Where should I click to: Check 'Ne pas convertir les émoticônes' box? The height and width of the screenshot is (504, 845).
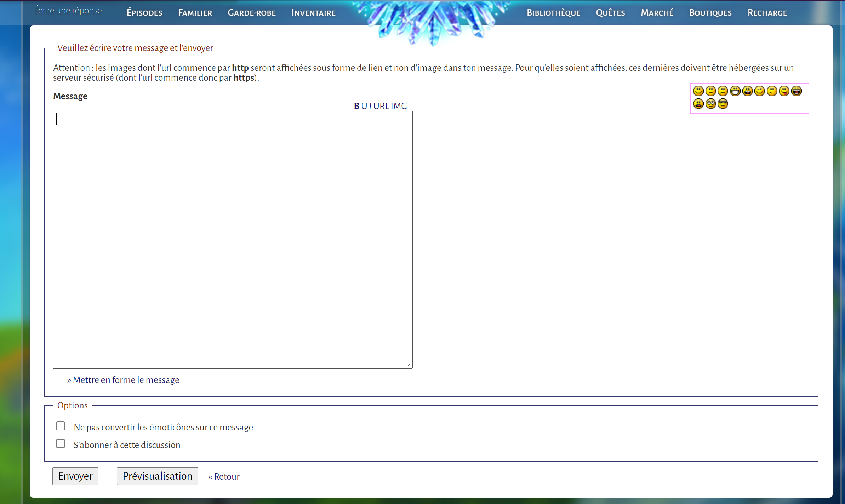(61, 426)
